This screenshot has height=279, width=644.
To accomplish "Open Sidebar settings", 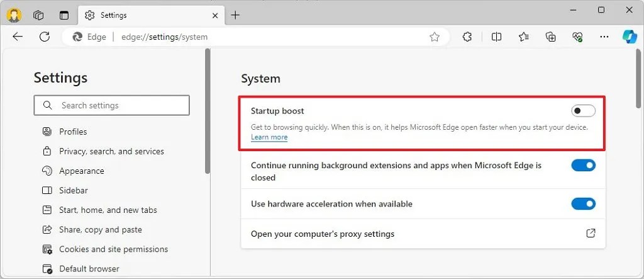I will click(x=65, y=191).
